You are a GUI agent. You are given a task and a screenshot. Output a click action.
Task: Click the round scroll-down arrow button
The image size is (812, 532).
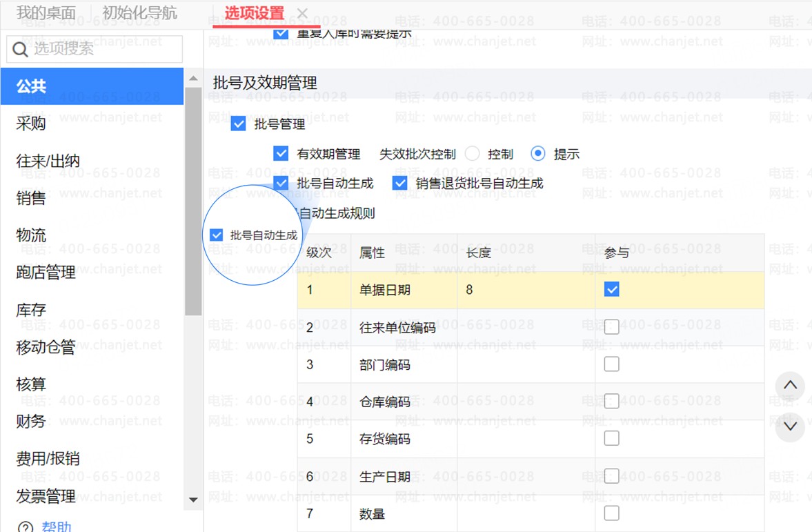pyautogui.click(x=791, y=426)
